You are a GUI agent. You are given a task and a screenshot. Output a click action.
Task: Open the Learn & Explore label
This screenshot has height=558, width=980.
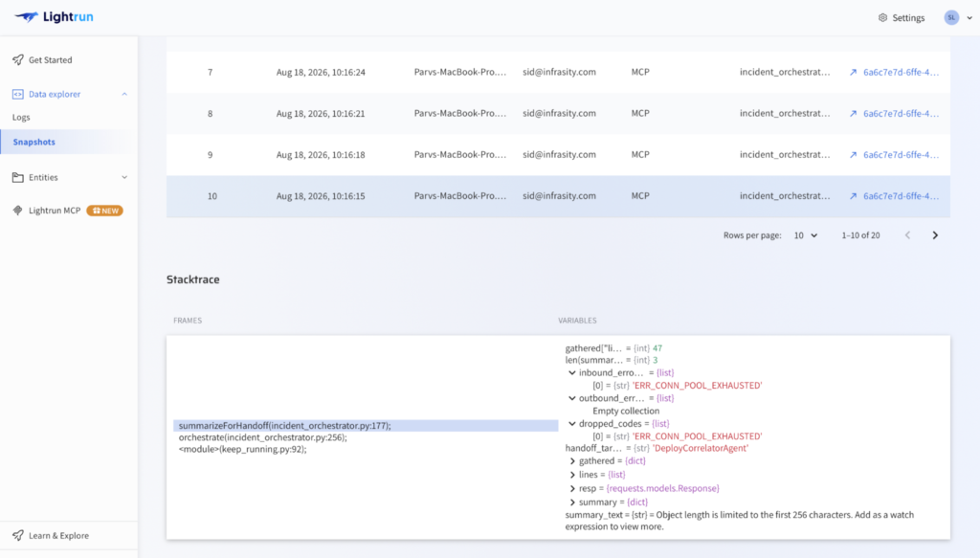pos(58,535)
